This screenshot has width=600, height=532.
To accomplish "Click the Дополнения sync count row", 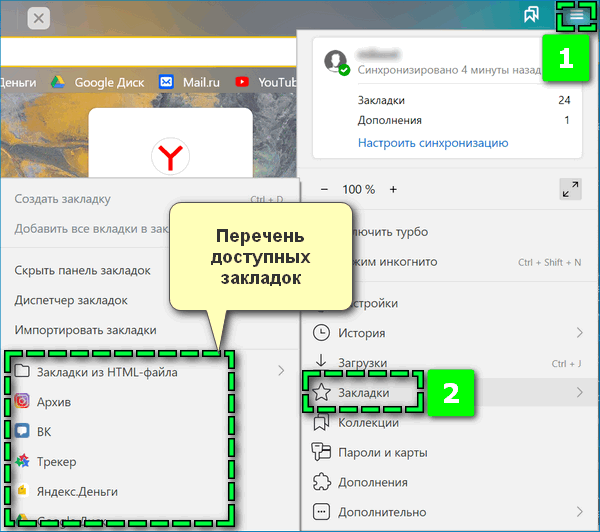I will click(464, 120).
